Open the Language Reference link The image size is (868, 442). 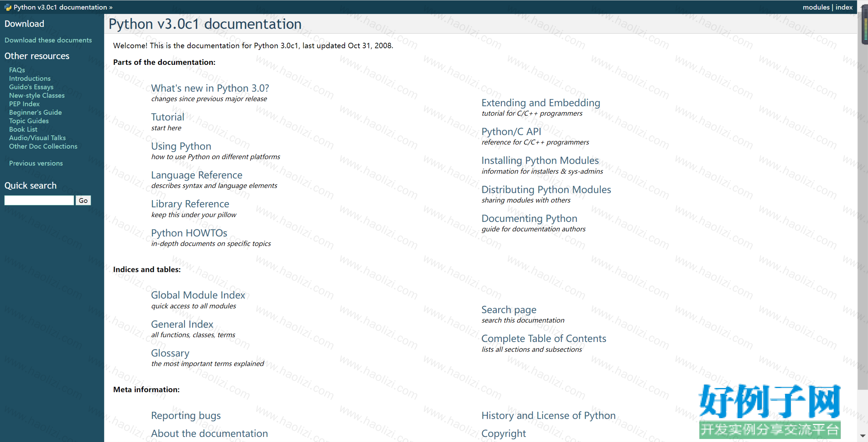196,175
